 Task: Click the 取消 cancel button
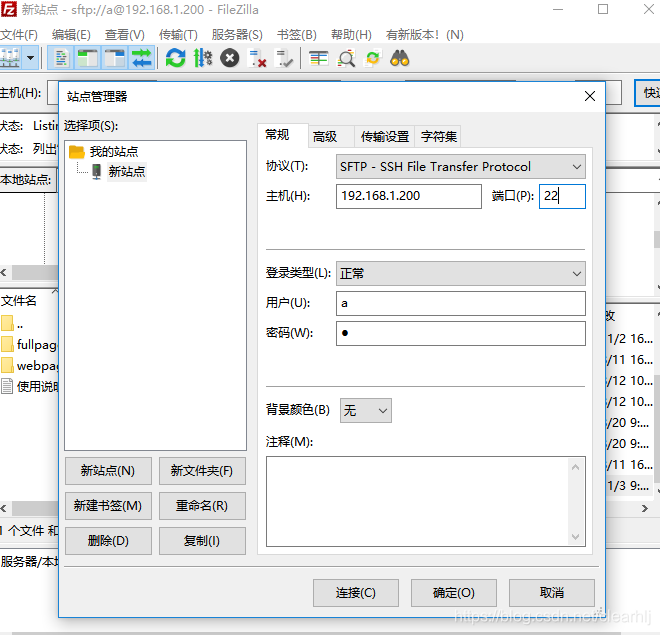[x=552, y=593]
